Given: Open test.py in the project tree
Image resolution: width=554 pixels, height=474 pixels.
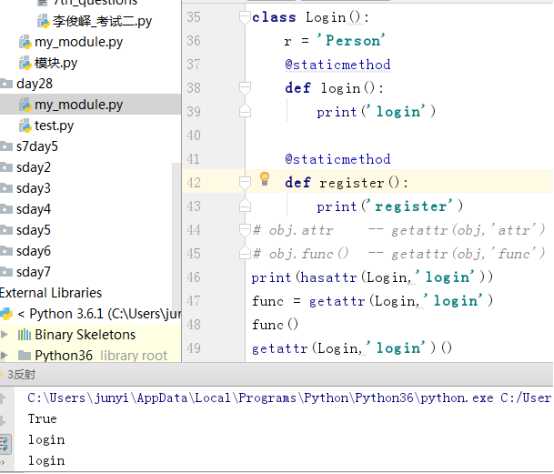Looking at the screenshot, I should coord(54,125).
